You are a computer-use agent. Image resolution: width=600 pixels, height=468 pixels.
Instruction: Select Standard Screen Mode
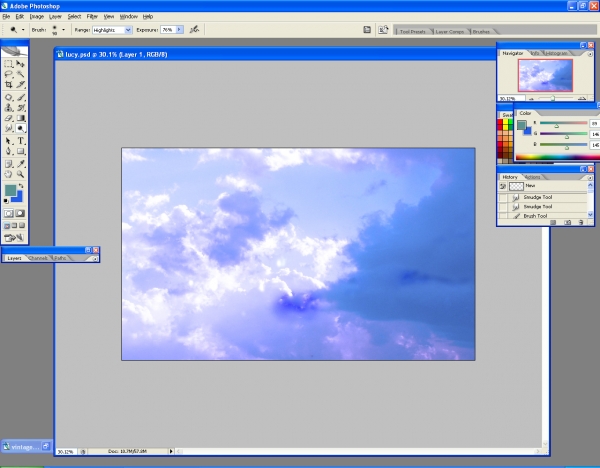7,226
